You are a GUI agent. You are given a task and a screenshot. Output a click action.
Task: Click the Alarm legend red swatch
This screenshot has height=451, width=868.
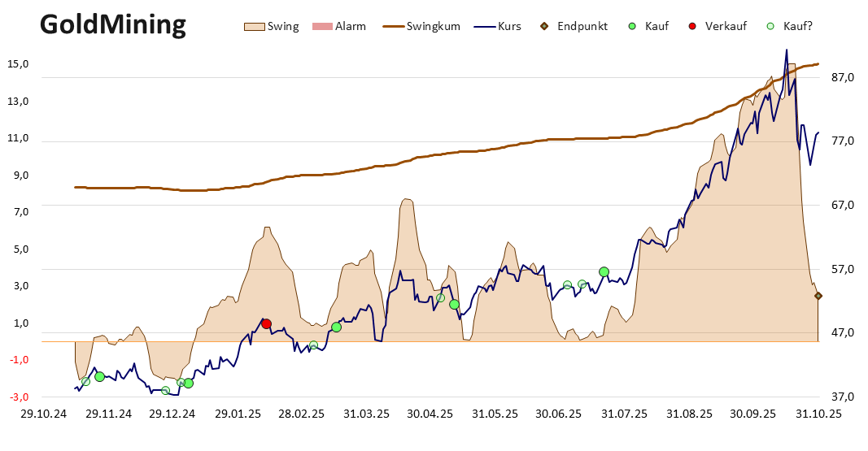coord(321,26)
